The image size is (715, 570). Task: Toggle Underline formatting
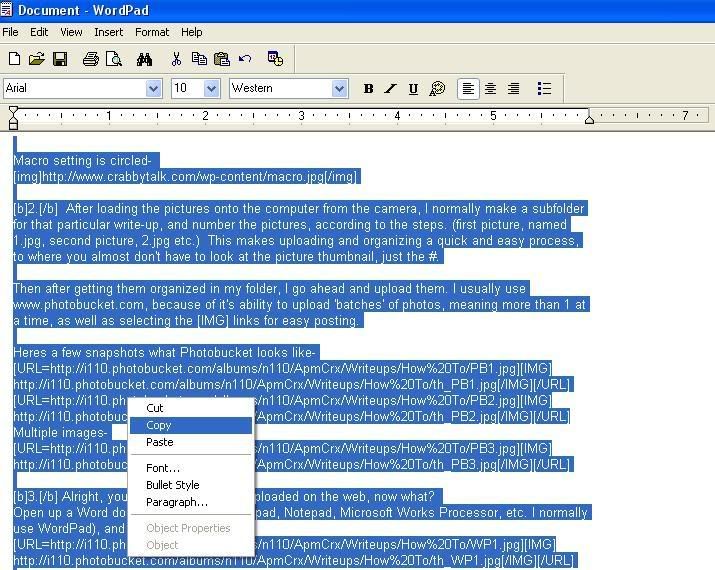tap(413, 89)
